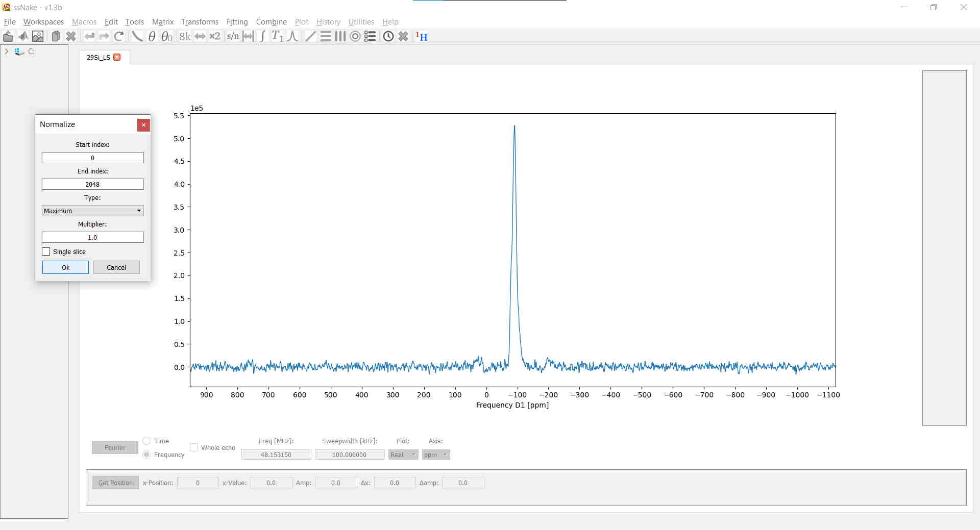Viewport: 980px width, 530px height.
Task: Click the apodize curve icon
Action: tap(137, 36)
